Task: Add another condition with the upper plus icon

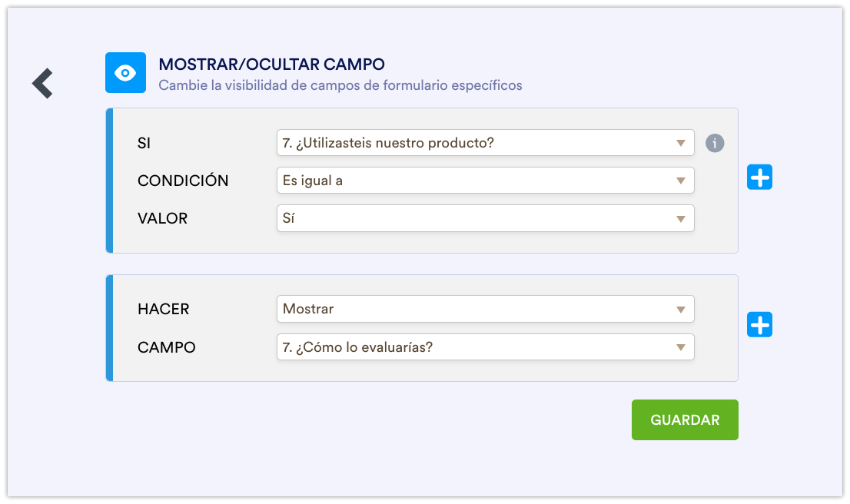Action: click(x=759, y=177)
